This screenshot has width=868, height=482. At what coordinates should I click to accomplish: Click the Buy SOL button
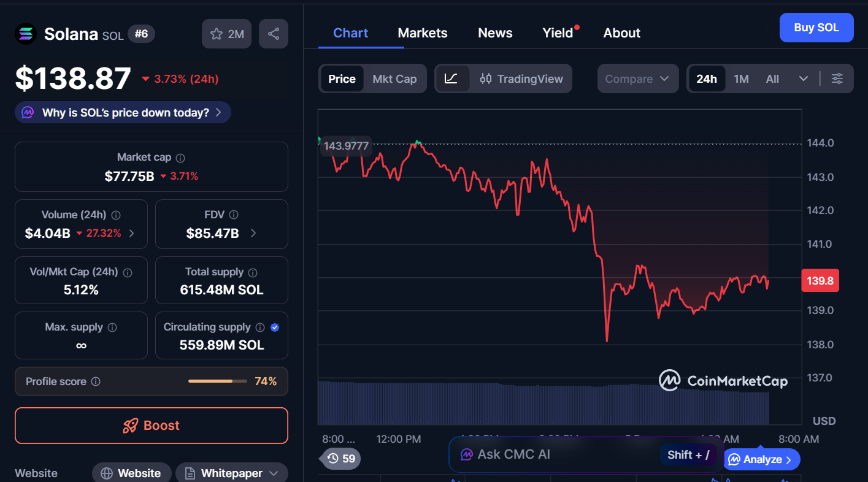pos(816,28)
